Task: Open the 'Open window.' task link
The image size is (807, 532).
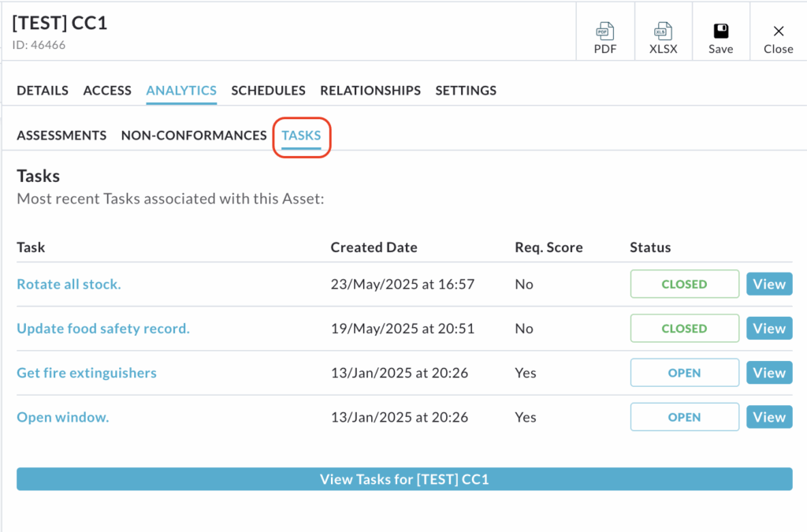Action: coord(63,417)
